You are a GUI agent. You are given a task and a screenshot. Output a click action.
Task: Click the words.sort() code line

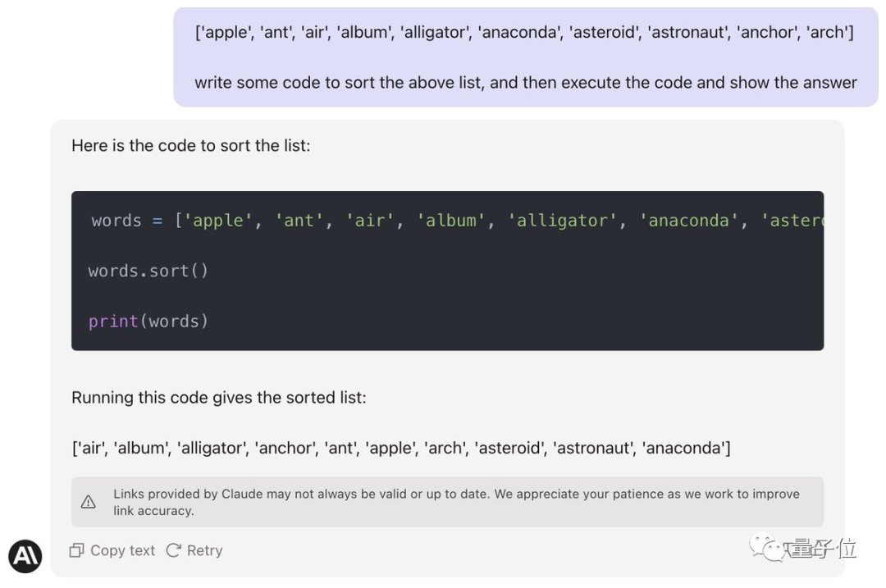[x=148, y=271]
